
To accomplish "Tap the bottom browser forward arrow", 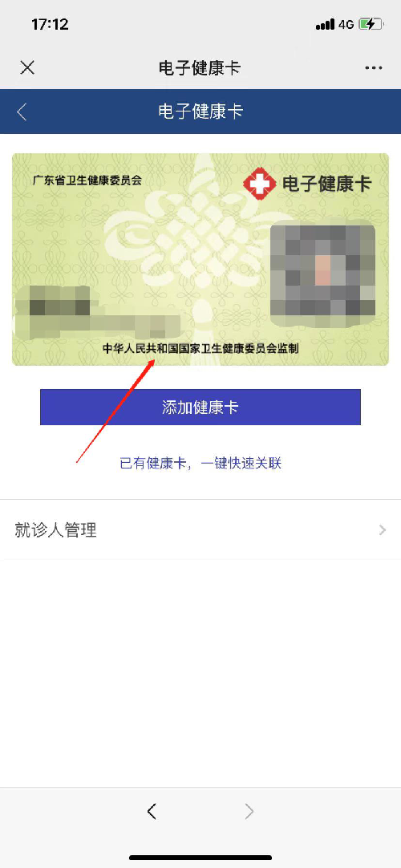I will point(249,812).
